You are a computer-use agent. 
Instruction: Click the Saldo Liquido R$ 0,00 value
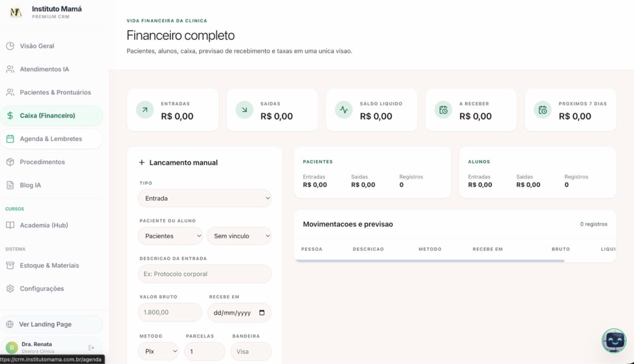pyautogui.click(x=376, y=116)
